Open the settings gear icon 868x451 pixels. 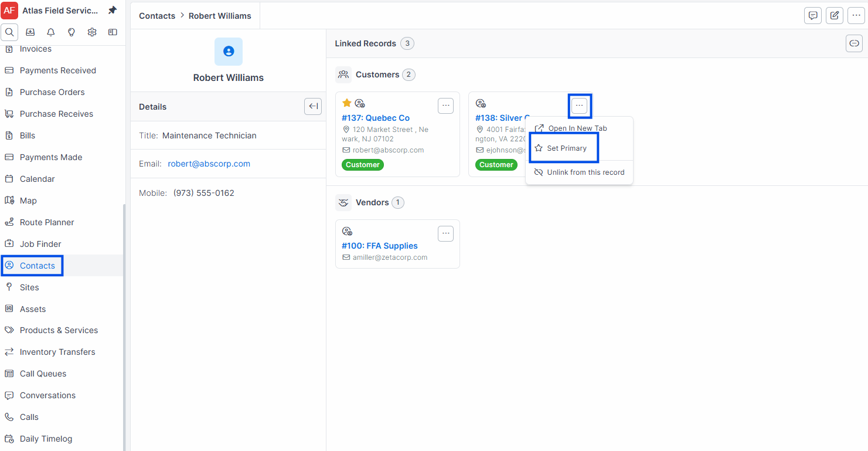click(92, 32)
